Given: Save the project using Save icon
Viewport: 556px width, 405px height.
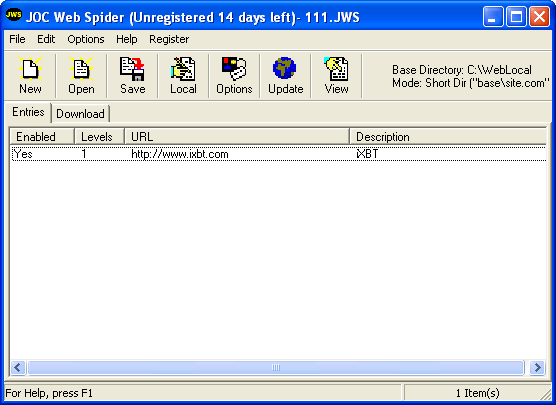Looking at the screenshot, I should [132, 76].
